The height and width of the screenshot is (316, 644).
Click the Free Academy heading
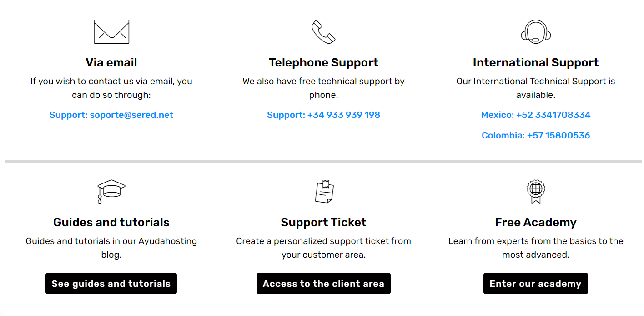(536, 222)
